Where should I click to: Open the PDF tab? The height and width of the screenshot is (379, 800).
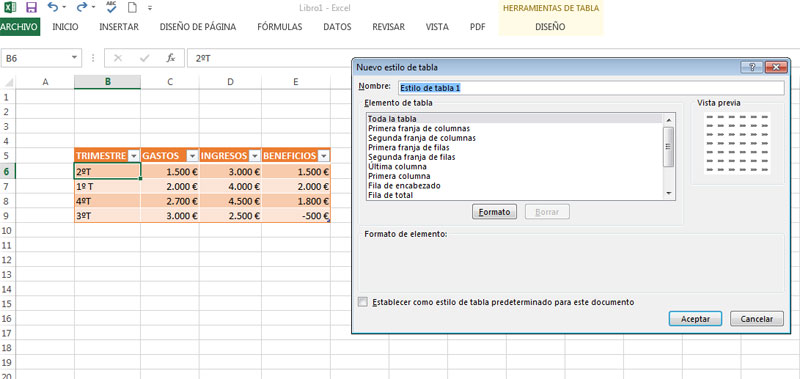pyautogui.click(x=478, y=27)
